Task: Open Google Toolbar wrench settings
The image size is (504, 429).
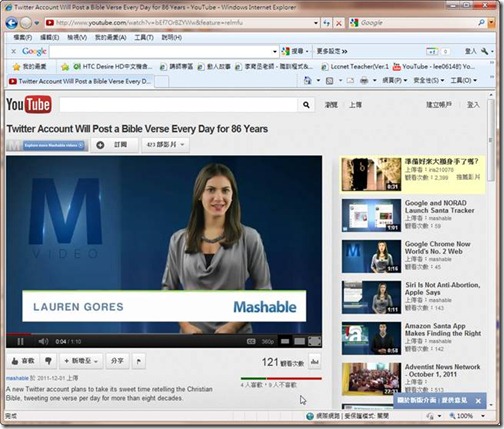Action: pyautogui.click(x=485, y=51)
